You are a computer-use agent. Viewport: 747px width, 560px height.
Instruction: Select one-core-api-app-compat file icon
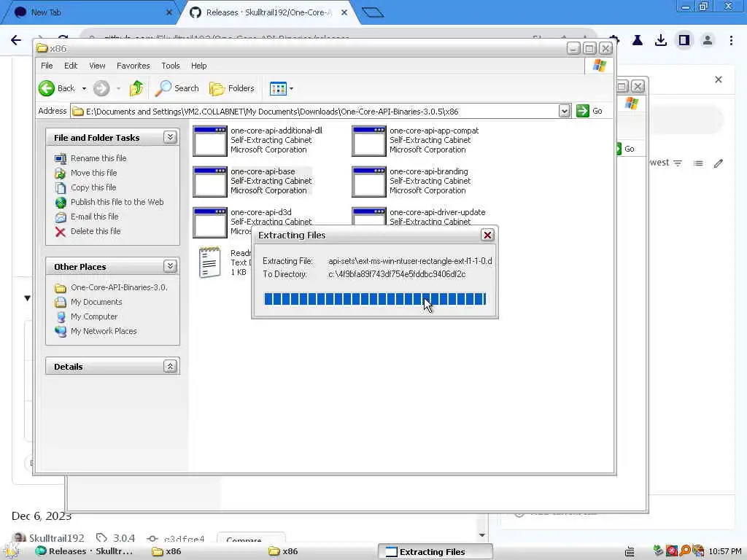(368, 141)
